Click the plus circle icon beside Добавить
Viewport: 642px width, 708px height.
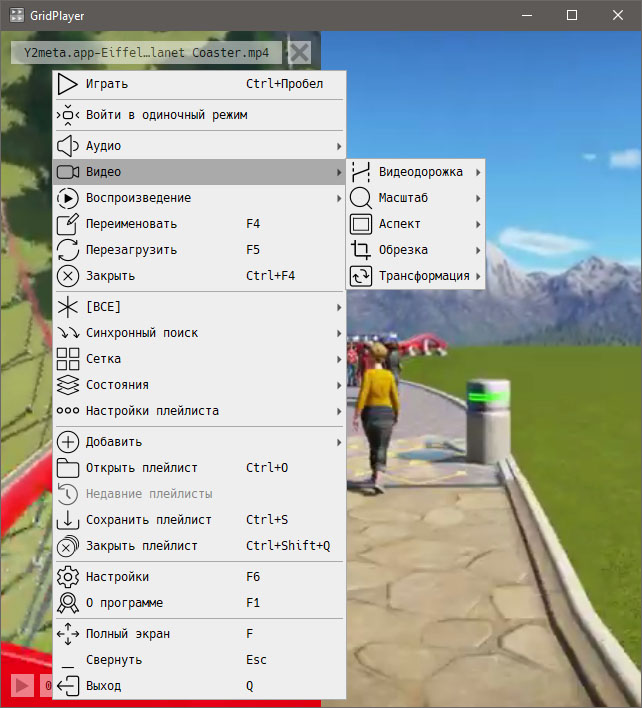(x=68, y=442)
